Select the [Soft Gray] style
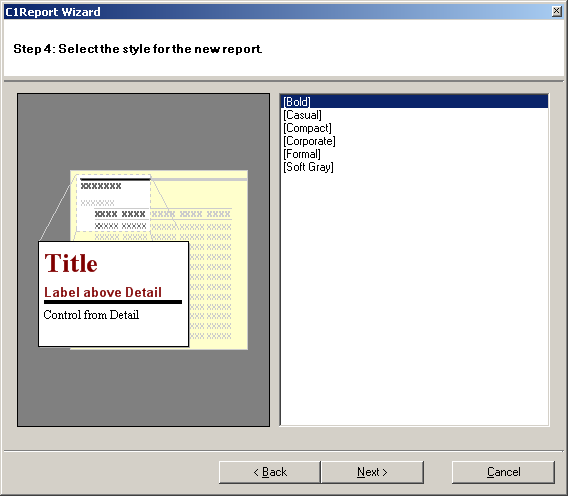The width and height of the screenshot is (568, 496). tap(308, 167)
